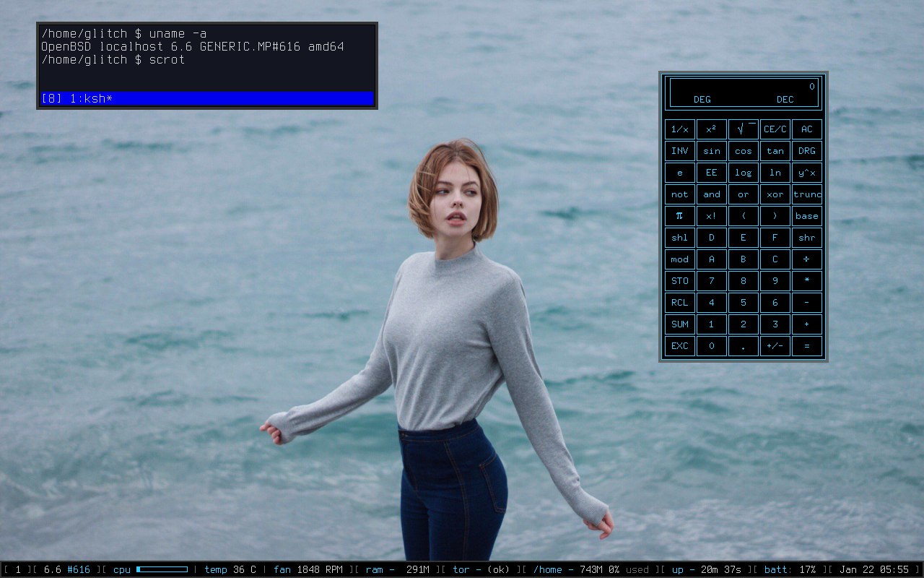Click the close parenthesis button
Viewport: 924px width, 578px height.
tap(775, 216)
